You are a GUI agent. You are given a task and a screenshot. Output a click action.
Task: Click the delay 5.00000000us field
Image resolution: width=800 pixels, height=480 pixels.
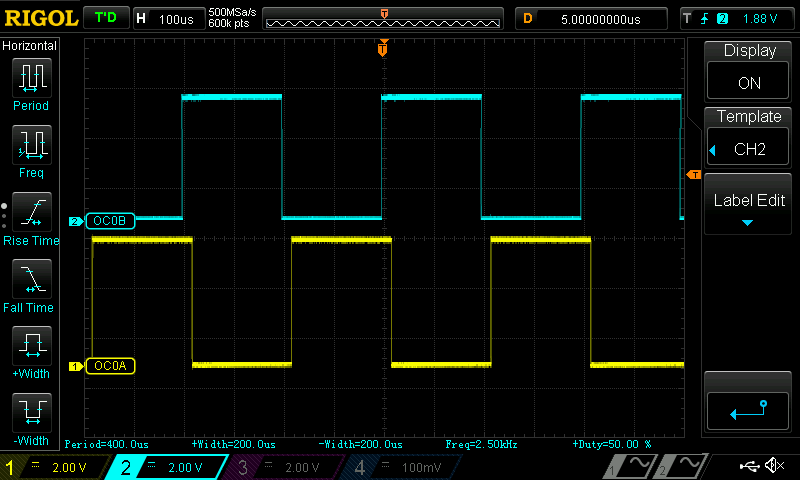pyautogui.click(x=591, y=19)
